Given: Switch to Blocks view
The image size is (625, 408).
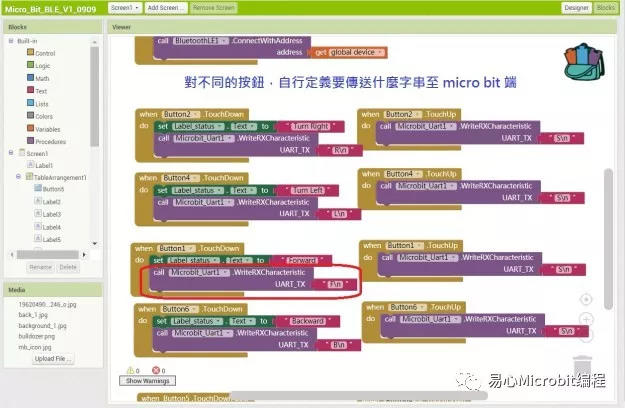Looking at the screenshot, I should click(x=606, y=7).
